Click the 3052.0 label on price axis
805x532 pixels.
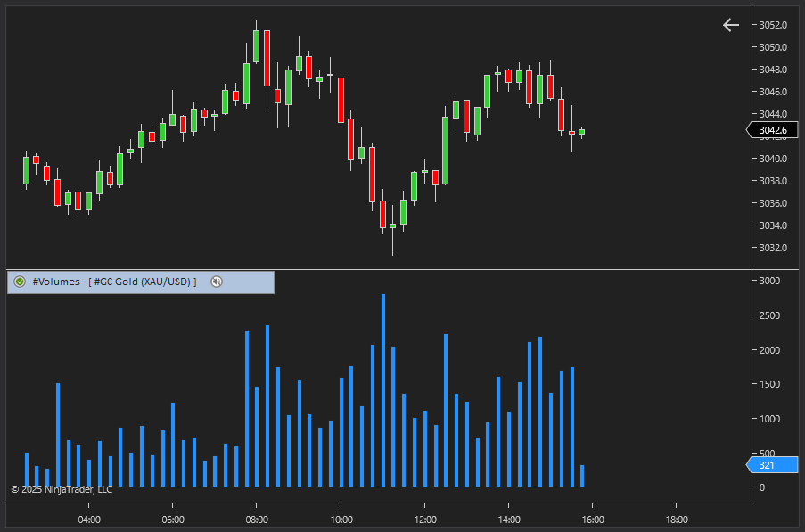[772, 25]
